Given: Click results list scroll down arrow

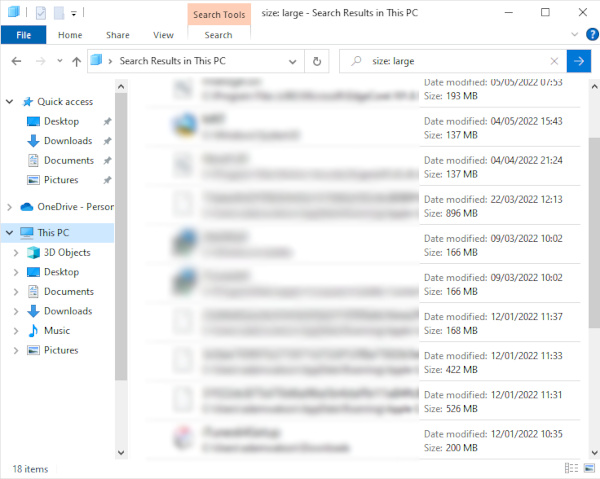Looking at the screenshot, I should pyautogui.click(x=594, y=453).
